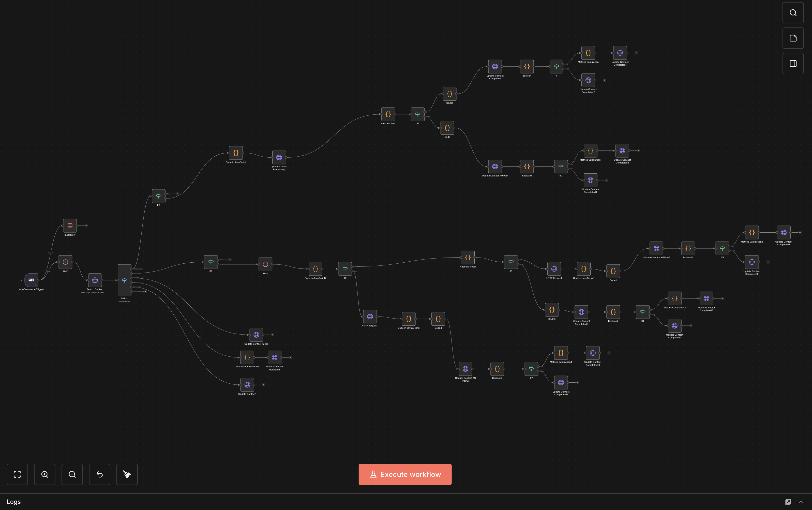
Task: Select the Metrics Calculation node
Action: 588,53
